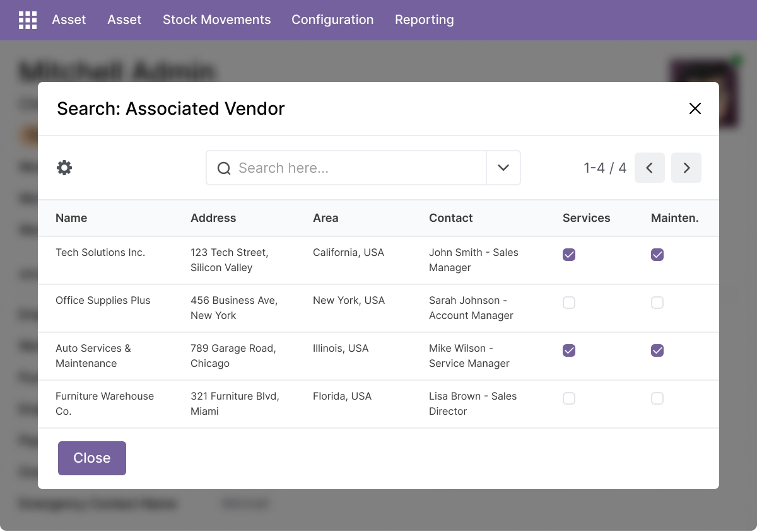
Task: Click address 123 Tech Street, Silicon Valley
Action: coord(230,260)
